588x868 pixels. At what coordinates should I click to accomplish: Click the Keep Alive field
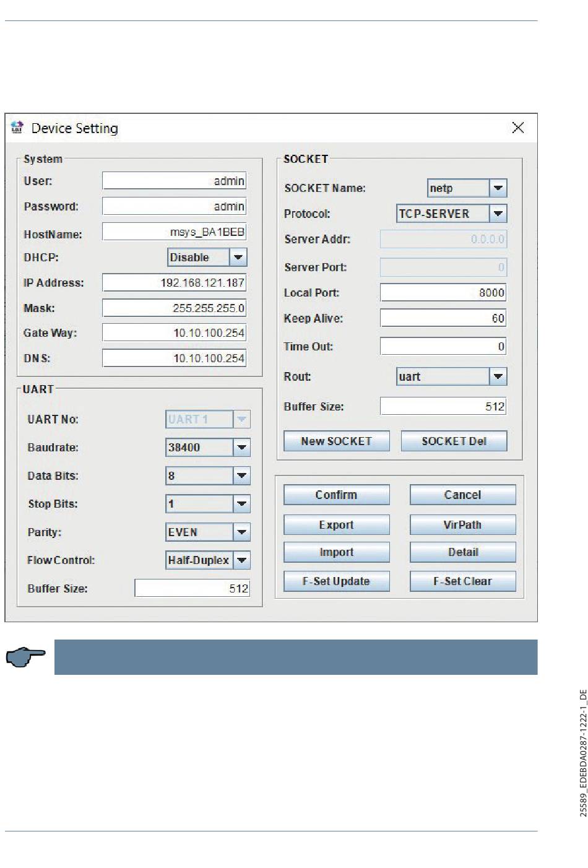443,318
